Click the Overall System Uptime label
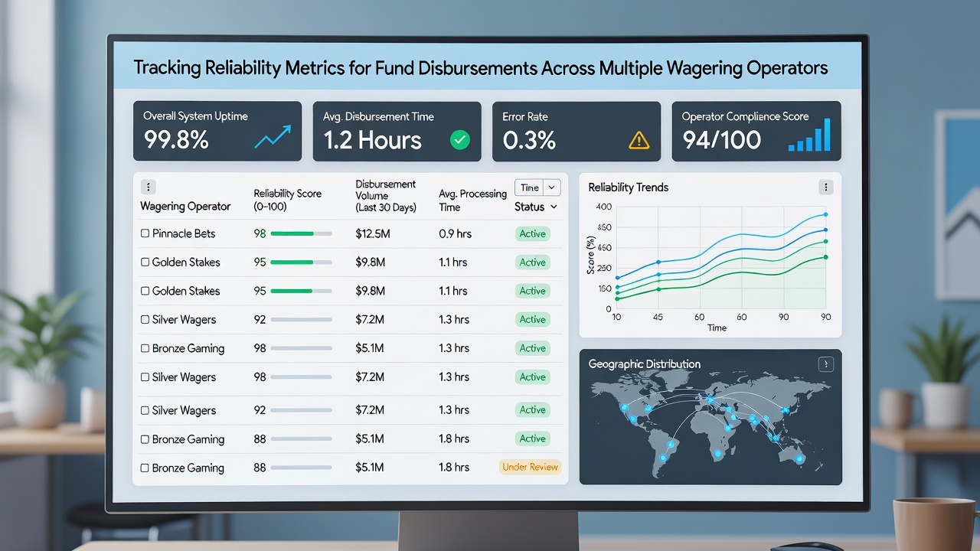980x551 pixels. (x=195, y=116)
